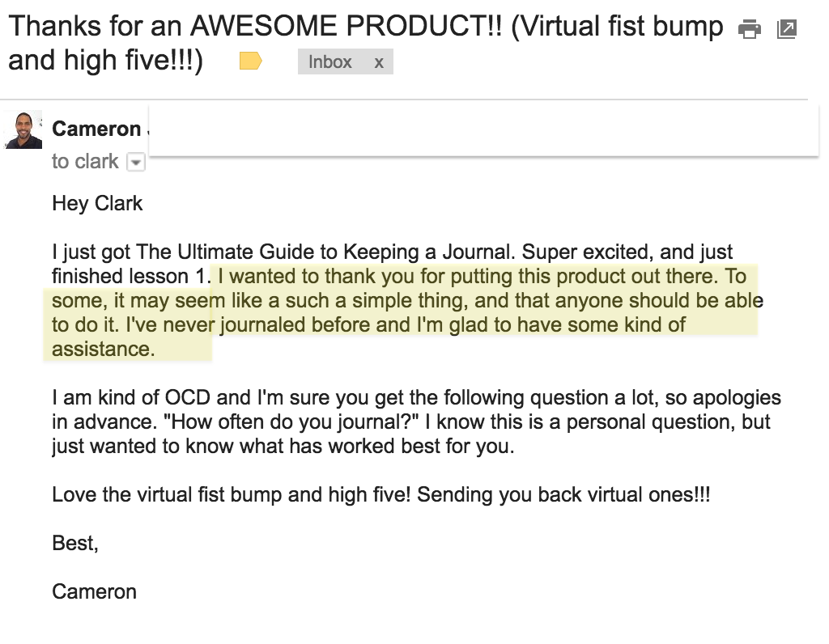Click the quoted "How often do you journal?" question

(291, 422)
